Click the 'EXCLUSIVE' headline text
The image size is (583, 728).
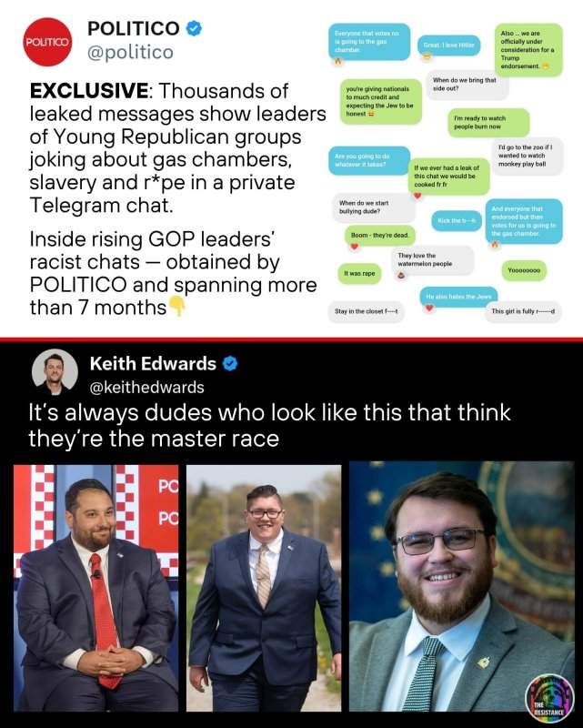[x=89, y=90]
